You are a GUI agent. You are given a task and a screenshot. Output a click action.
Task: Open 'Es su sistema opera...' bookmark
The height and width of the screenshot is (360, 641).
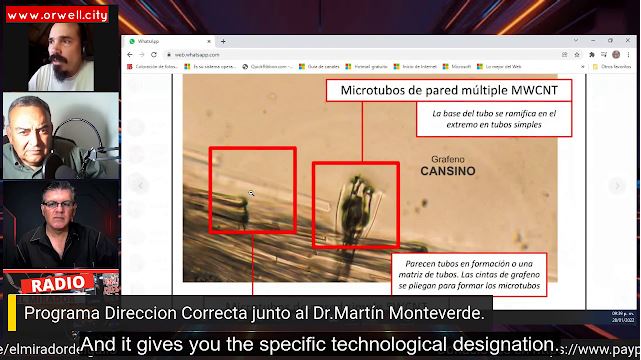210,67
